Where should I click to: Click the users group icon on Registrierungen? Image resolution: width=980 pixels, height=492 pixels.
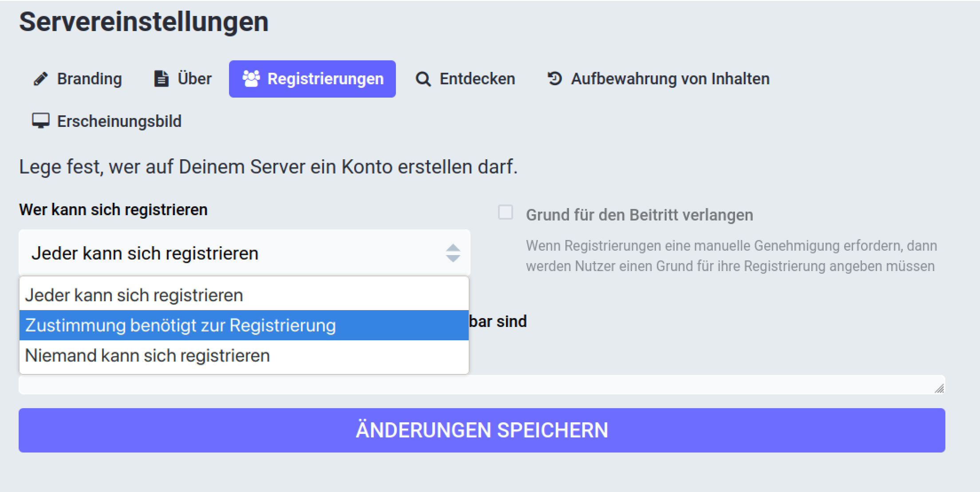click(251, 79)
